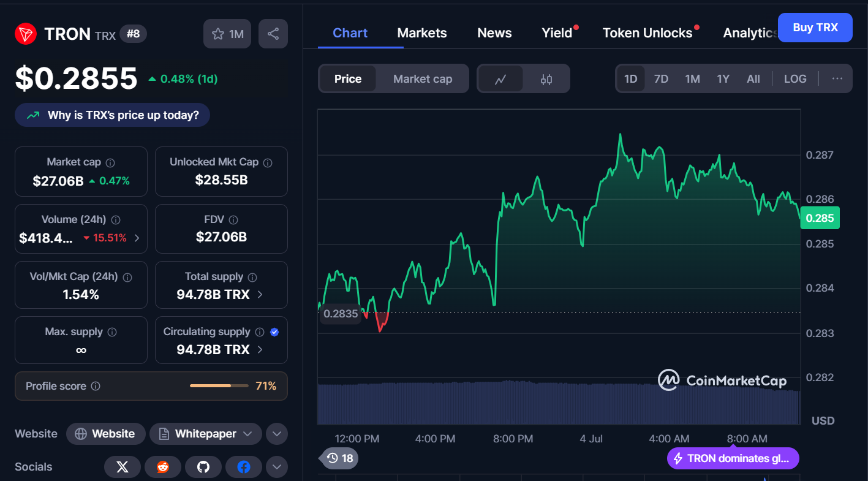Expand more socials chevron
Screen dimensions: 868x481
(277, 467)
